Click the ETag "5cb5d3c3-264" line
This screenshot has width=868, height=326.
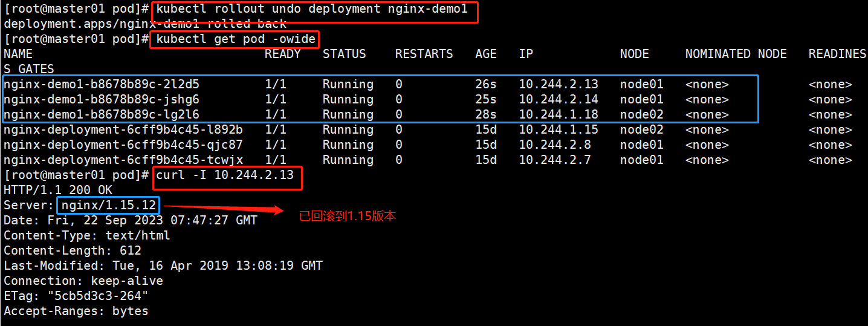click(x=76, y=296)
